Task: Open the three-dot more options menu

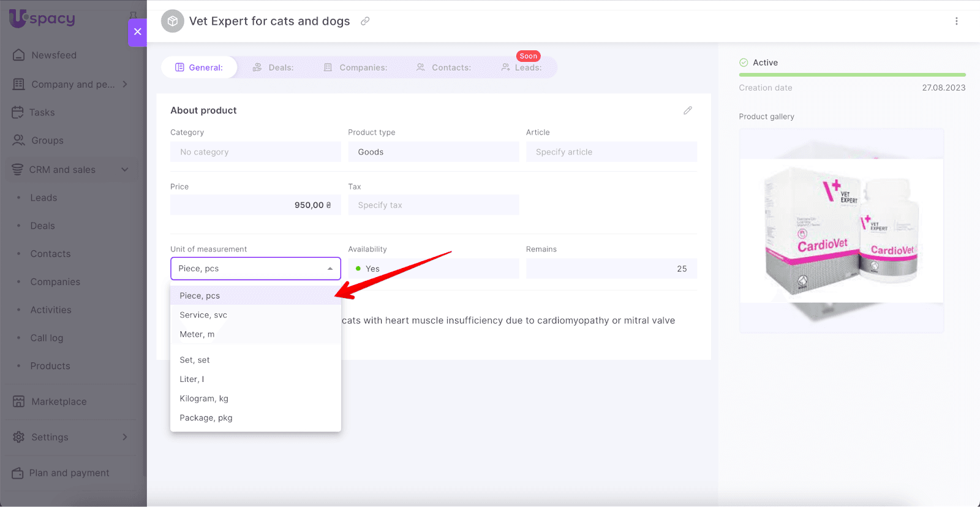Action: point(956,21)
